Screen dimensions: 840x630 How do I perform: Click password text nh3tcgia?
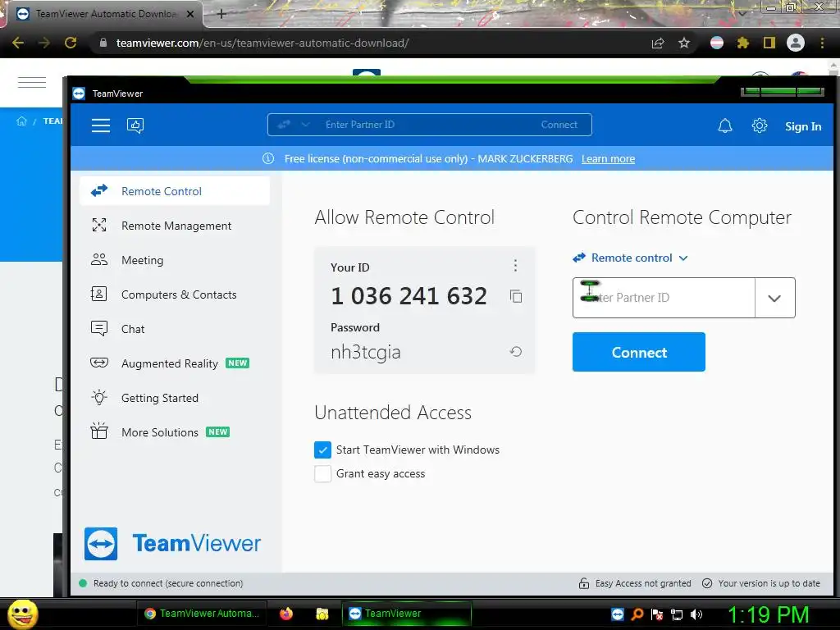click(x=366, y=352)
